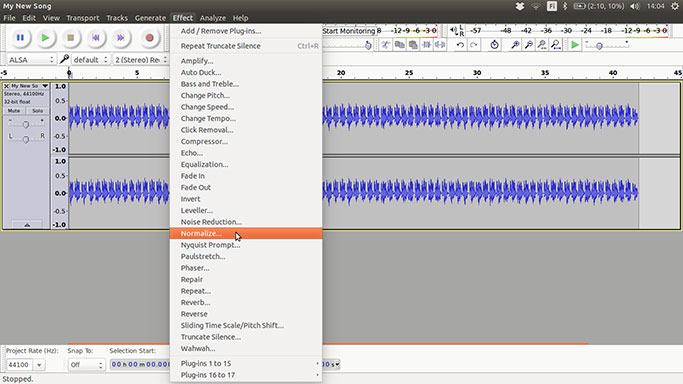Click the green Play button
This screenshot has width=683, height=384.
[x=45, y=38]
